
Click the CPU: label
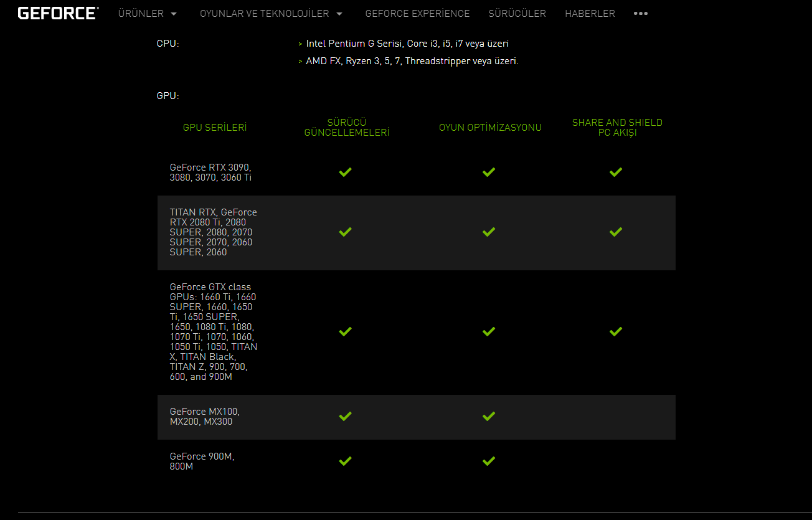(x=168, y=44)
